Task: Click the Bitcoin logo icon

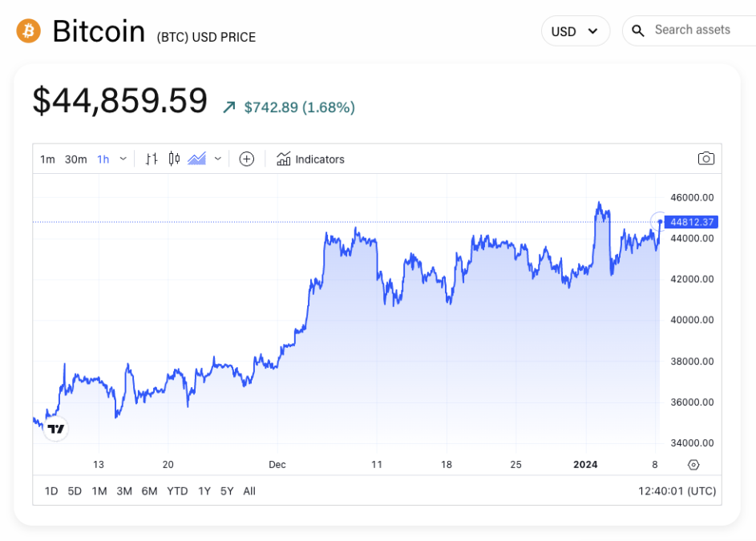Action: [x=28, y=30]
